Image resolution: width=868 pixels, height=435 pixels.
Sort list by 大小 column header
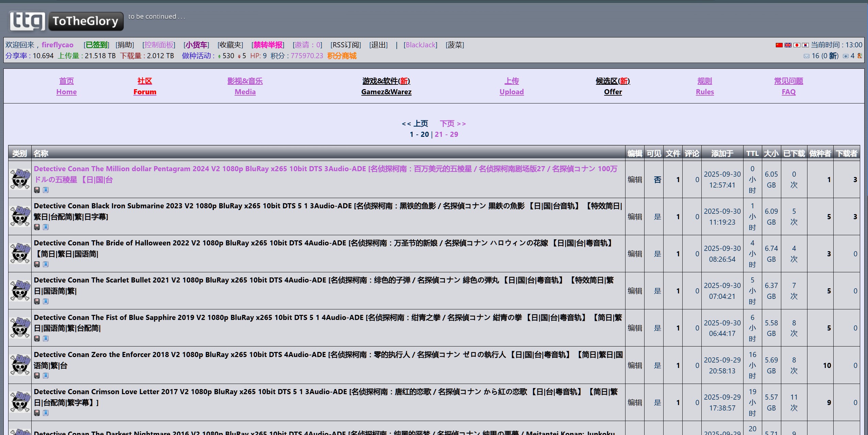pyautogui.click(x=771, y=154)
